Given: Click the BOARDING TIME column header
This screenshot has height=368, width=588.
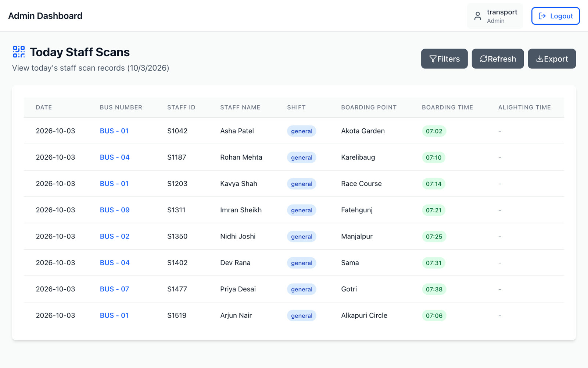Looking at the screenshot, I should pos(447,107).
